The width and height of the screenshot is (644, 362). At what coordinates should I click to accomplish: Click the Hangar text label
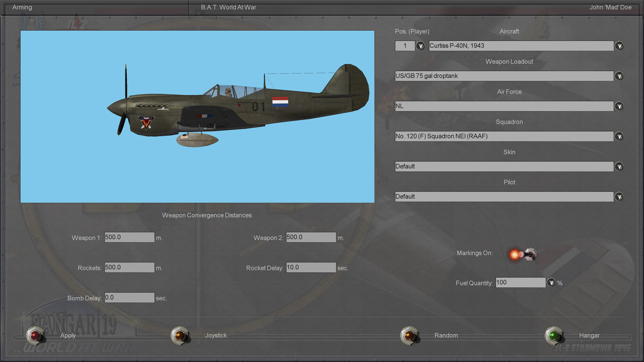(x=589, y=335)
